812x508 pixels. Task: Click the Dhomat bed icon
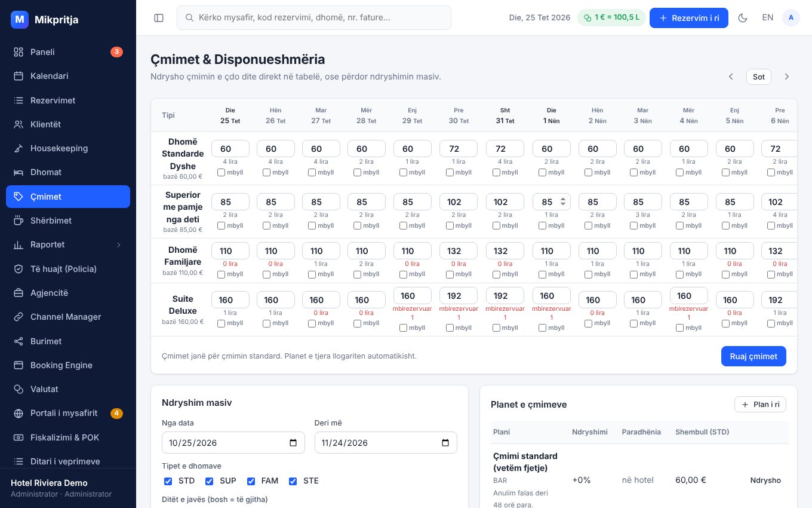pos(19,172)
